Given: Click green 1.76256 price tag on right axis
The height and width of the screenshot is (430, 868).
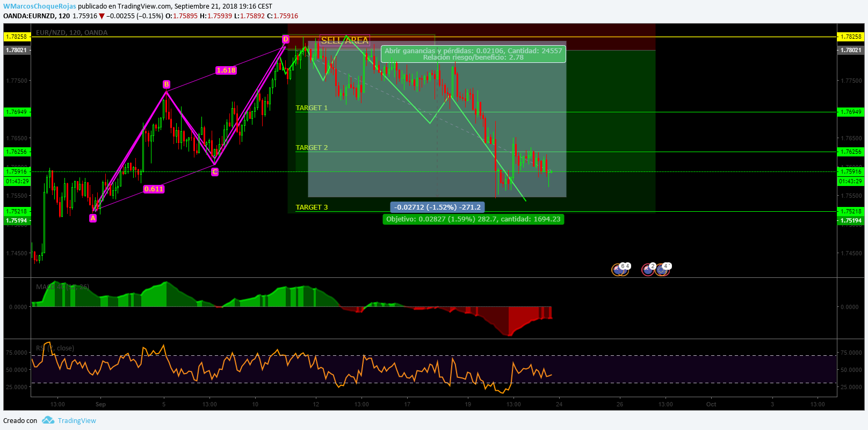Looking at the screenshot, I should coord(851,152).
